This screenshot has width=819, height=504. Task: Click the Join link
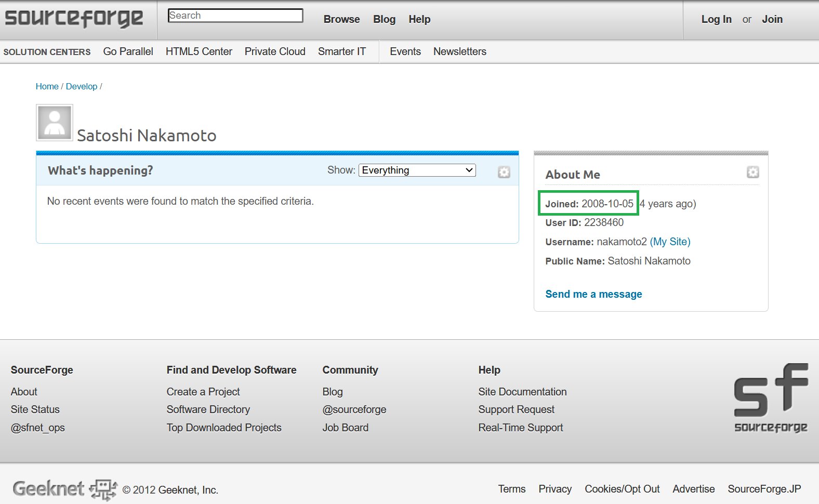[x=772, y=19]
